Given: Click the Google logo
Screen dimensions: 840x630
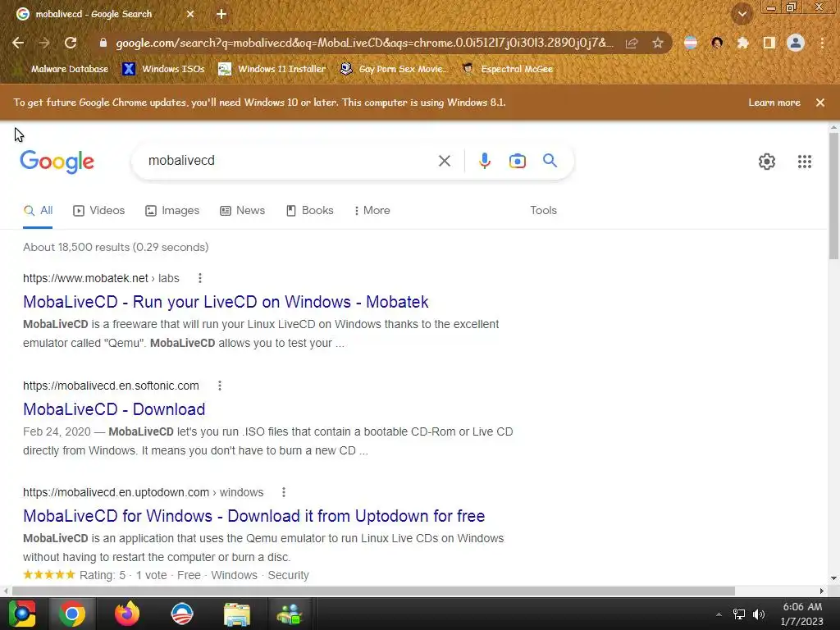Looking at the screenshot, I should click(57, 162).
